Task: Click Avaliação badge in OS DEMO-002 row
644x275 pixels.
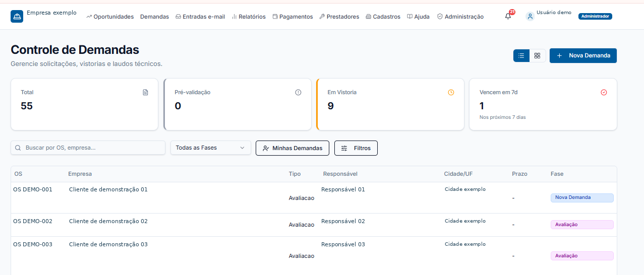Action: tap(582, 225)
